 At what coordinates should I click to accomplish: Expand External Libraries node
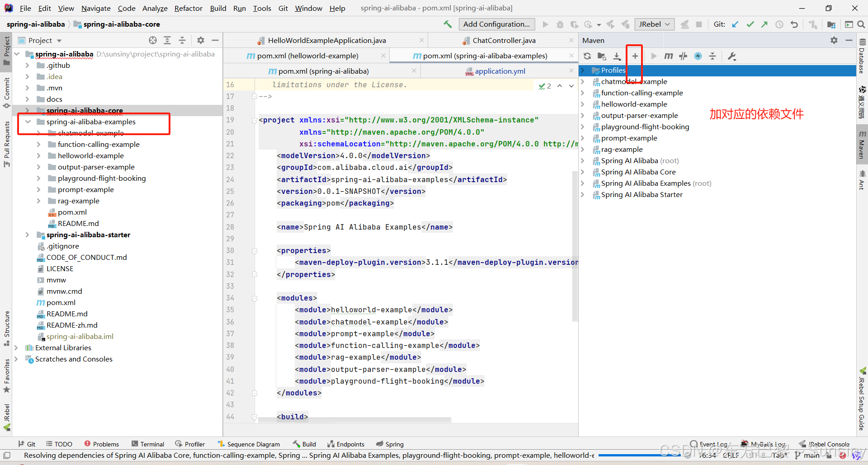point(16,348)
